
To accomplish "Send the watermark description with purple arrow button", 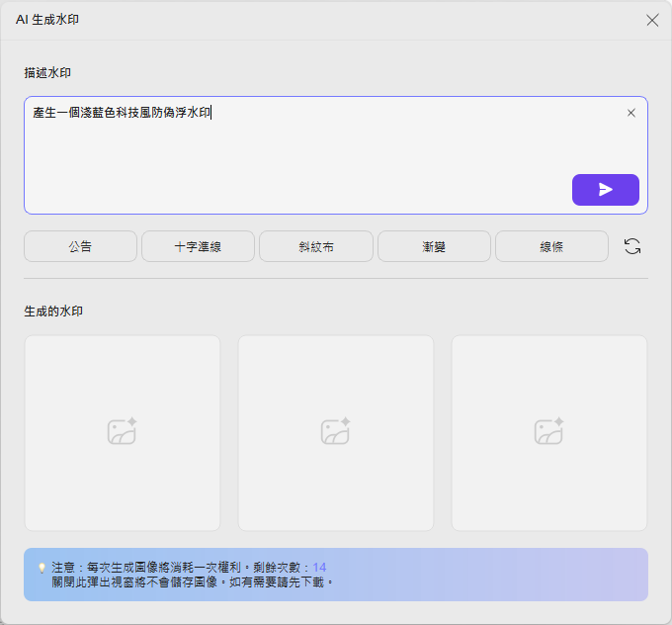I will click(x=605, y=190).
